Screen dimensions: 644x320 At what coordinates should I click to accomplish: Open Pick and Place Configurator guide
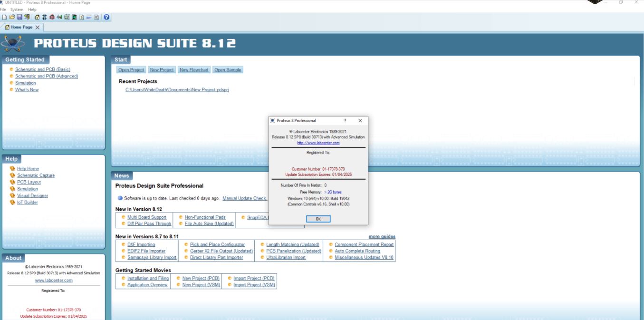217,244
